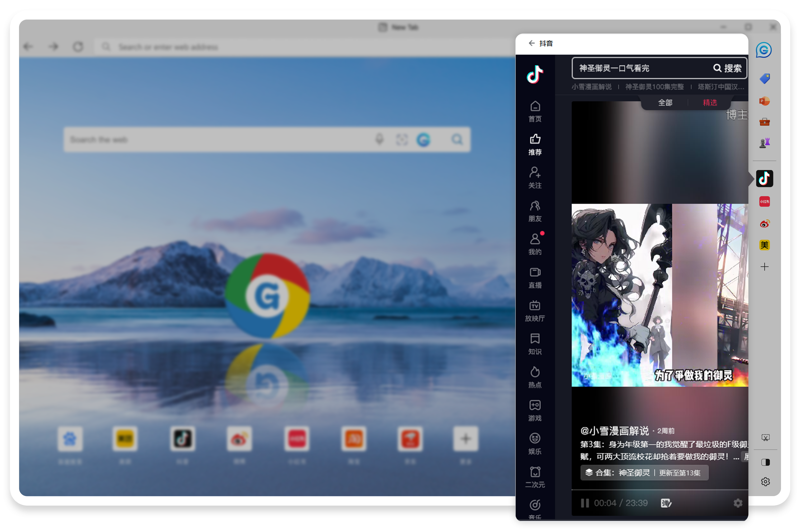
Task: Select the Douyin app in the browser sidebar
Action: 764,178
